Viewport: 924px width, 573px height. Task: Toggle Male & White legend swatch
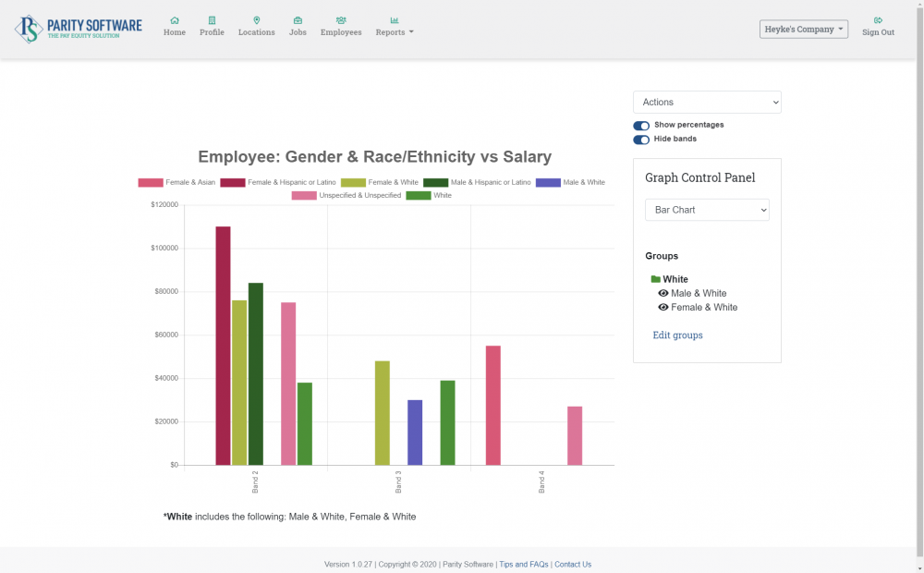(x=548, y=183)
